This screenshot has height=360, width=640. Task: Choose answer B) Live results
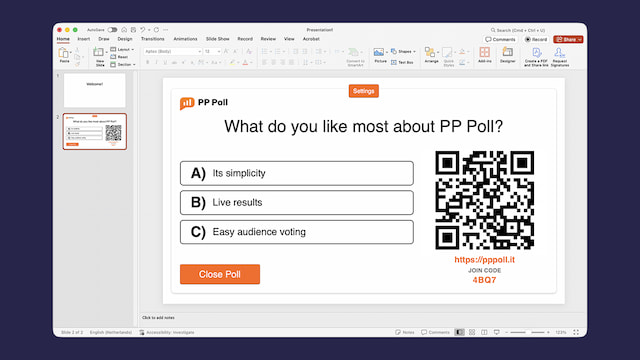click(297, 202)
